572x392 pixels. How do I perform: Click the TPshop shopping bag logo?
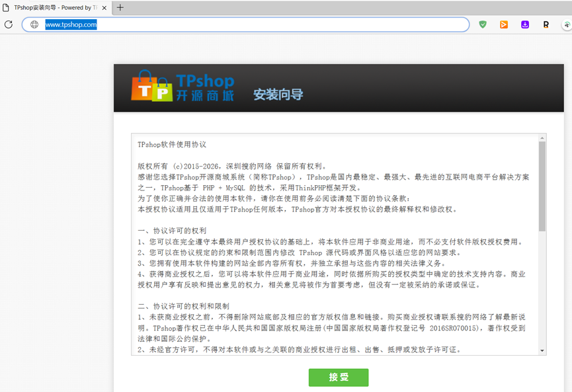click(151, 86)
